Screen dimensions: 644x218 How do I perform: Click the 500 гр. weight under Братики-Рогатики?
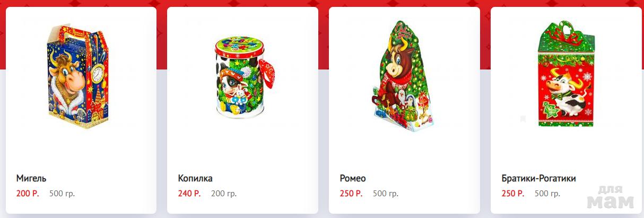547,194
